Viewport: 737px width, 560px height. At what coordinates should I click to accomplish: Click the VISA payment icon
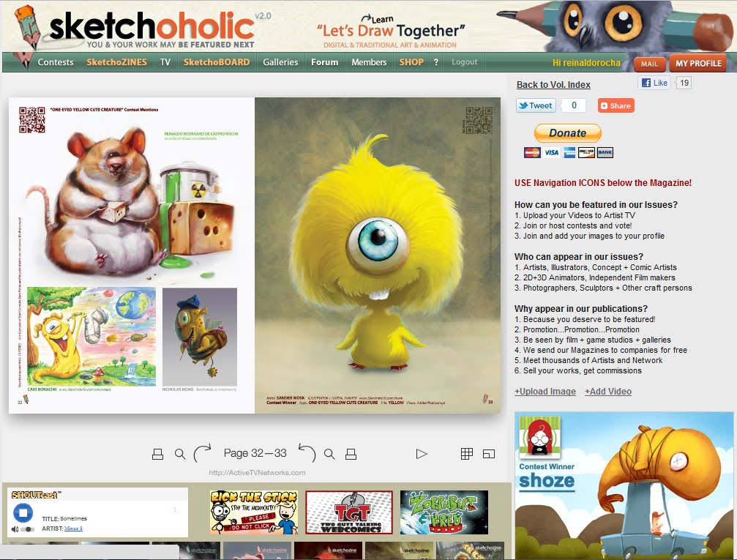coord(551,152)
